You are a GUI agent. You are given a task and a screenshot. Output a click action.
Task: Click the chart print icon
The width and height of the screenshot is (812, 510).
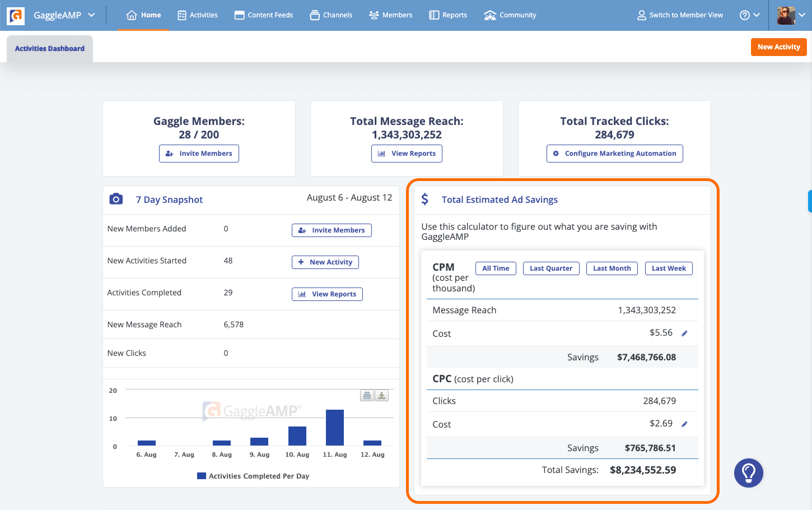367,396
